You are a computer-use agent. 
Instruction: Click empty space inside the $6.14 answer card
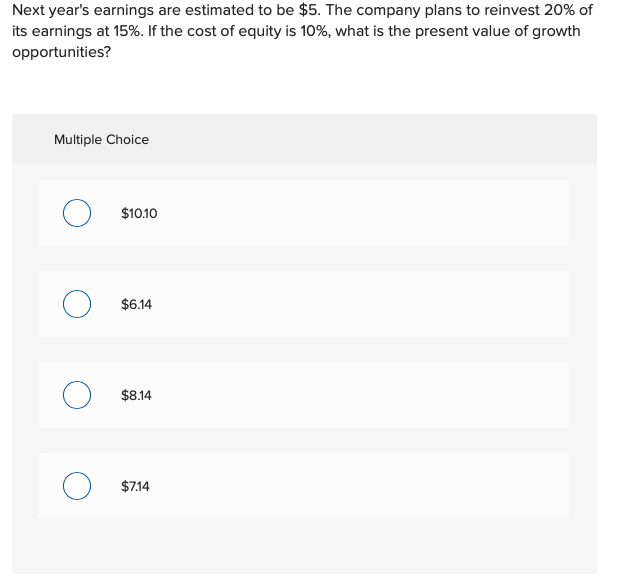click(359, 304)
